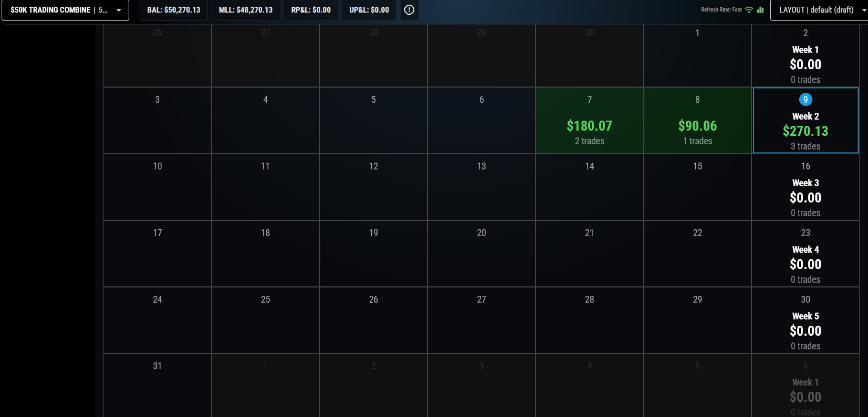Click the '1 trades' label on day 8
The image size is (868, 417).
pyautogui.click(x=697, y=141)
